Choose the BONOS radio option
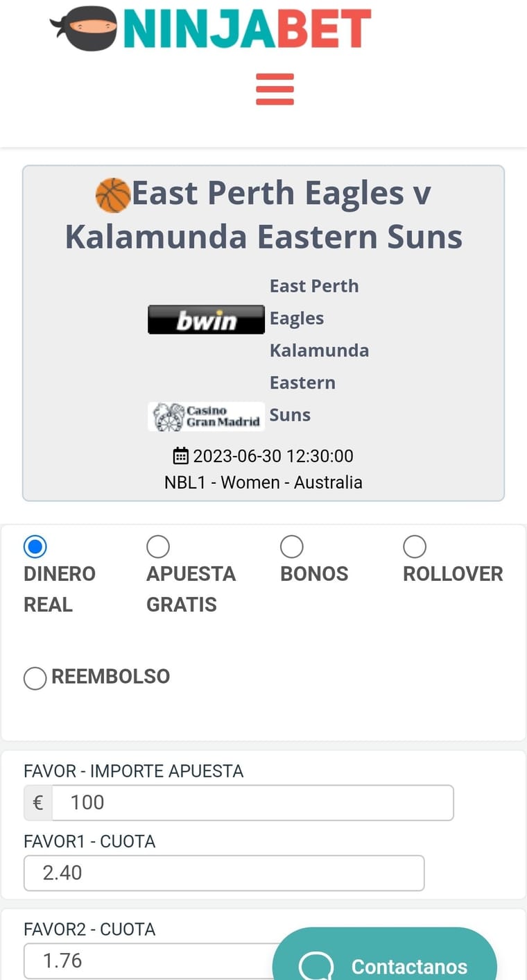The width and height of the screenshot is (527, 980). coord(292,547)
